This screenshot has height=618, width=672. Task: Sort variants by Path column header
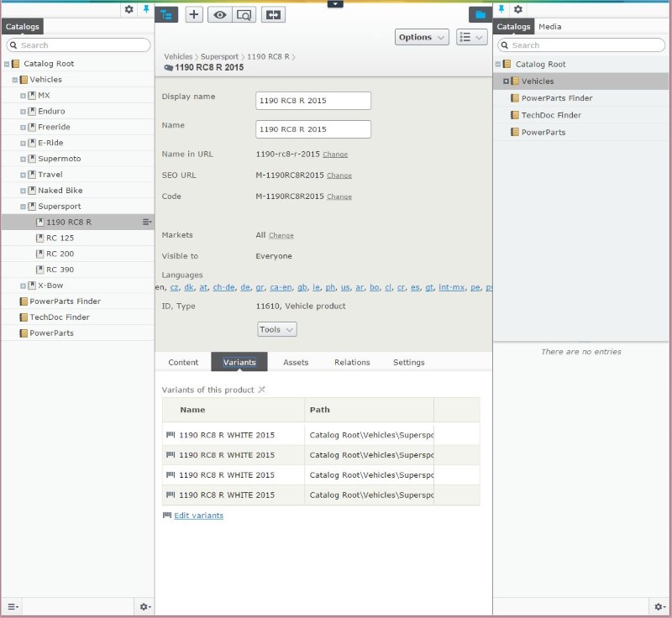coord(320,410)
